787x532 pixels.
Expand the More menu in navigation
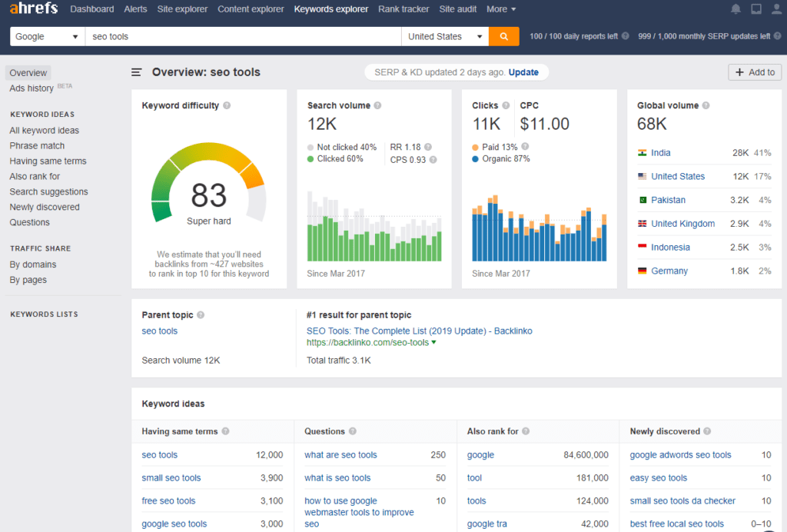[x=500, y=9]
